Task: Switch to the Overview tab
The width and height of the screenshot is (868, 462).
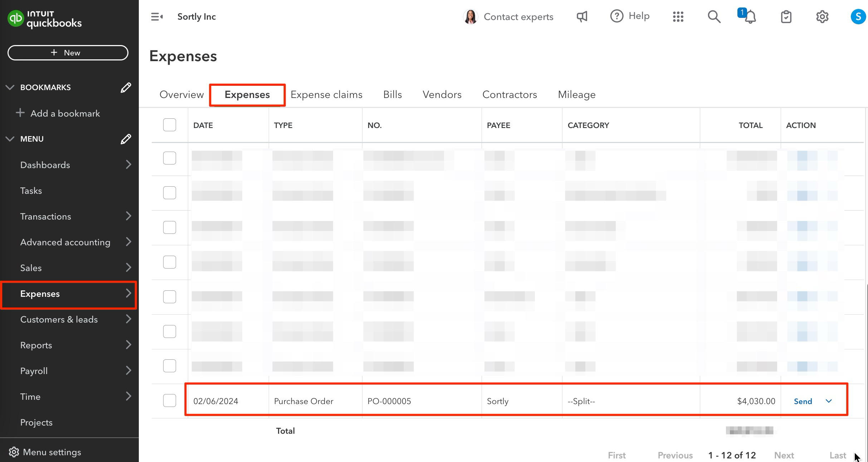Action: tap(181, 95)
